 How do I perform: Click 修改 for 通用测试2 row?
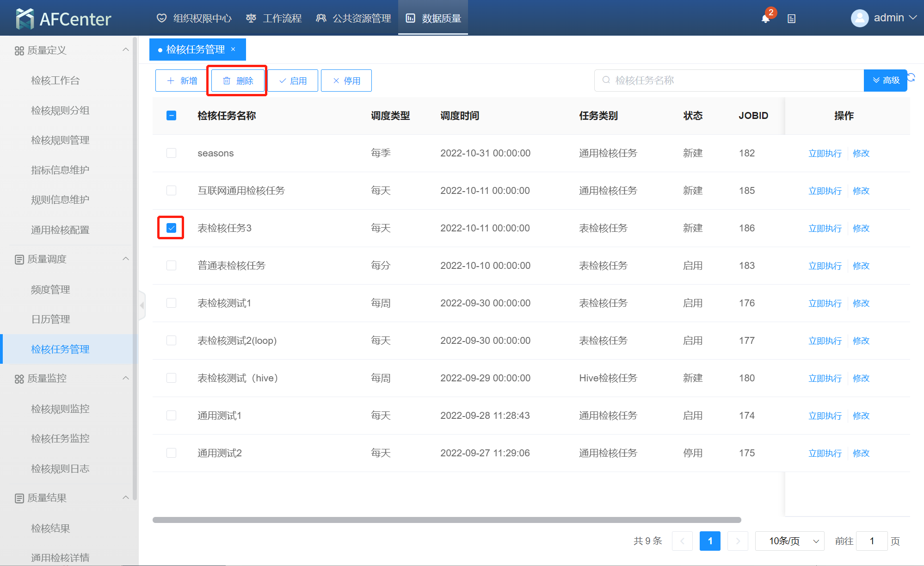[861, 453]
